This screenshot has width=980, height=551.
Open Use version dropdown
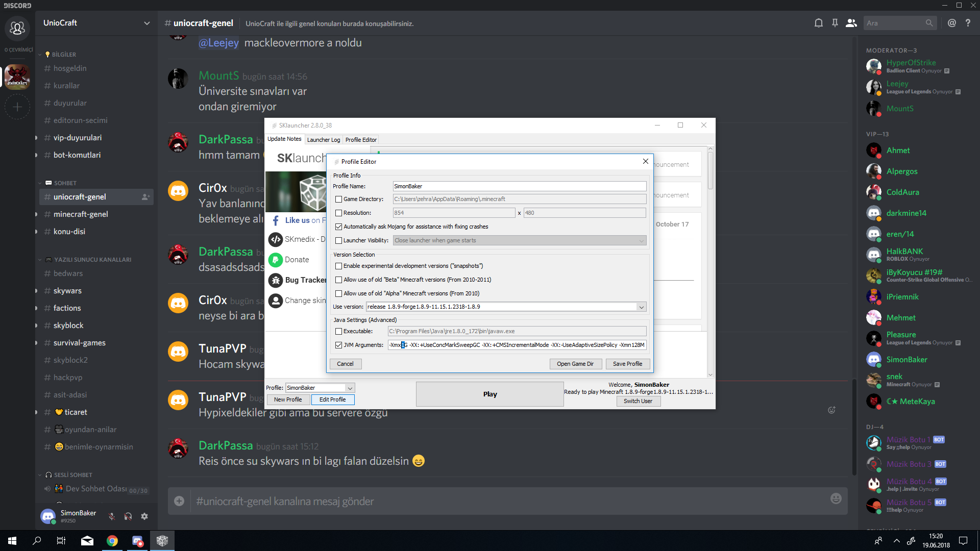pyautogui.click(x=641, y=307)
